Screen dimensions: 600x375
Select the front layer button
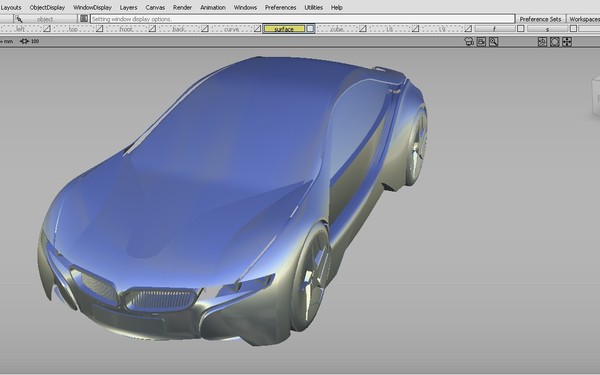[126, 29]
